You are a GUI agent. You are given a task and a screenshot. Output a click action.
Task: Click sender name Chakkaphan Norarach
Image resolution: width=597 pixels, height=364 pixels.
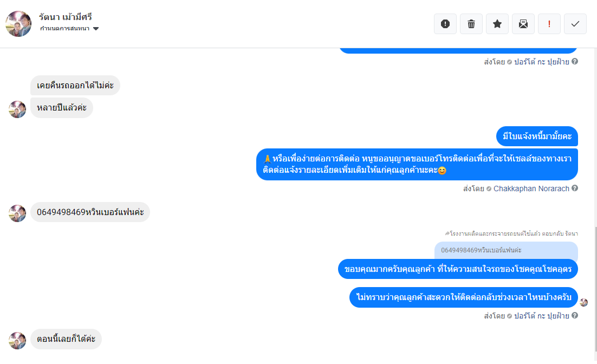click(531, 188)
